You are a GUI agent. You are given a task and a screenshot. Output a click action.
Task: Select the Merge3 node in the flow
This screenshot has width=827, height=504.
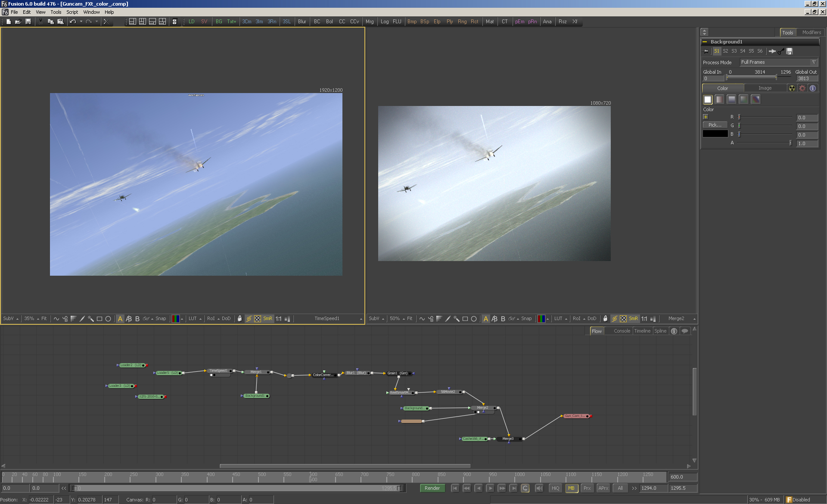508,439
